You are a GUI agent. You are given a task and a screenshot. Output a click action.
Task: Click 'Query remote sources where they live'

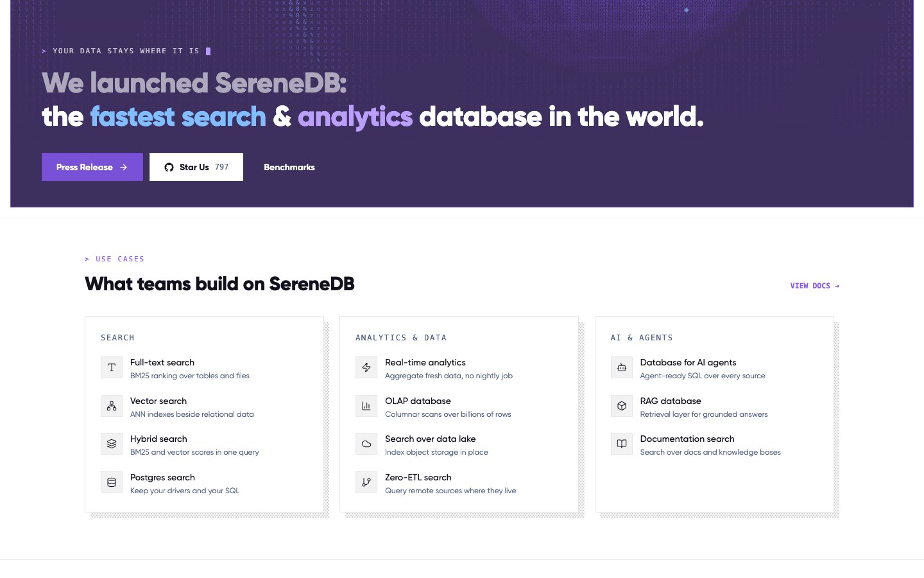click(x=450, y=491)
